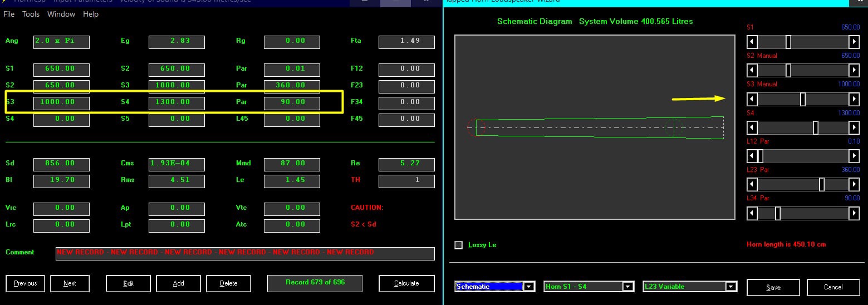Click the S5 input field

[176, 120]
